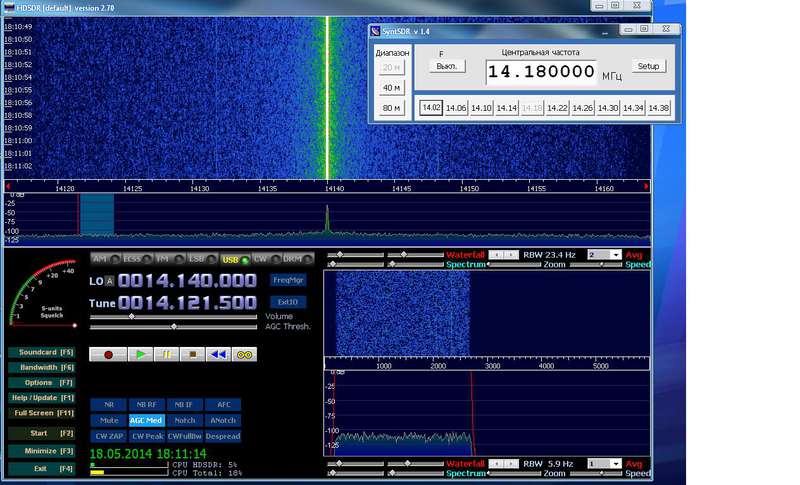
Task: Click the left red arrow on the frequency scale
Action: coord(8,187)
